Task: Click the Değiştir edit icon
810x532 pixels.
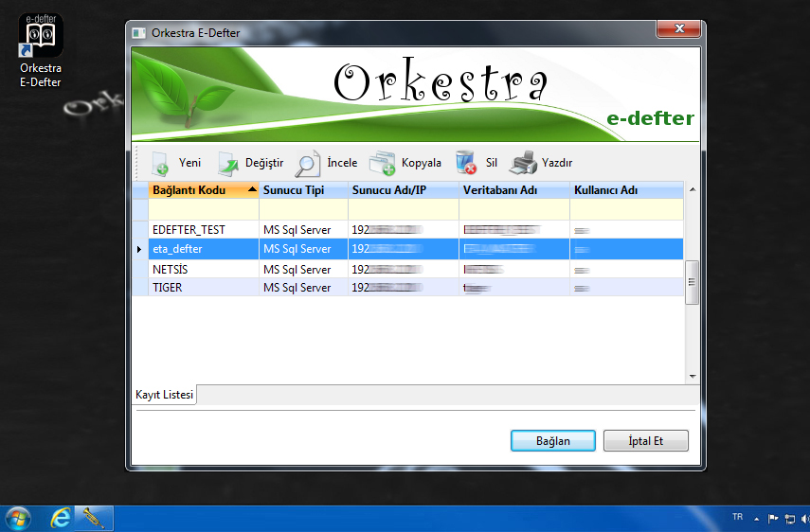Action: coord(229,164)
